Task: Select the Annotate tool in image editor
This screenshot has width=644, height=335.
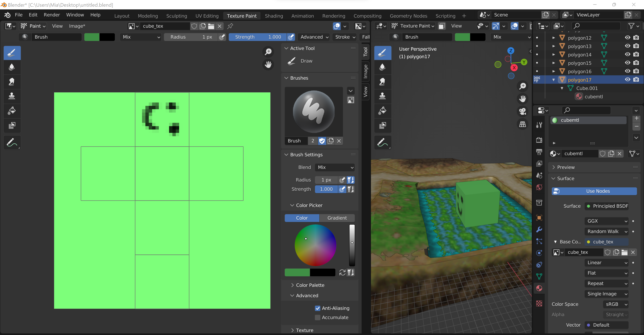Action: click(x=12, y=142)
